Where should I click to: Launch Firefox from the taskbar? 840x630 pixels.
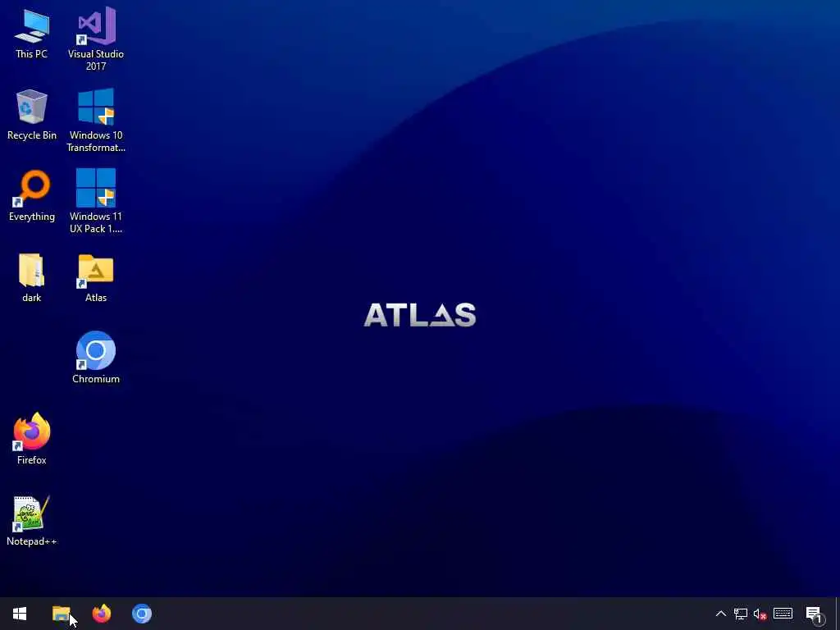[101, 614]
